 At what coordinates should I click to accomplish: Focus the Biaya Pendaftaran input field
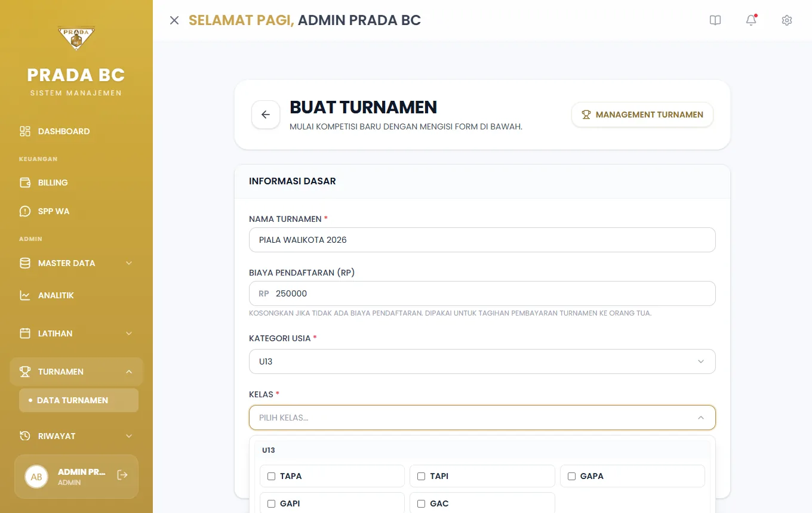point(482,293)
